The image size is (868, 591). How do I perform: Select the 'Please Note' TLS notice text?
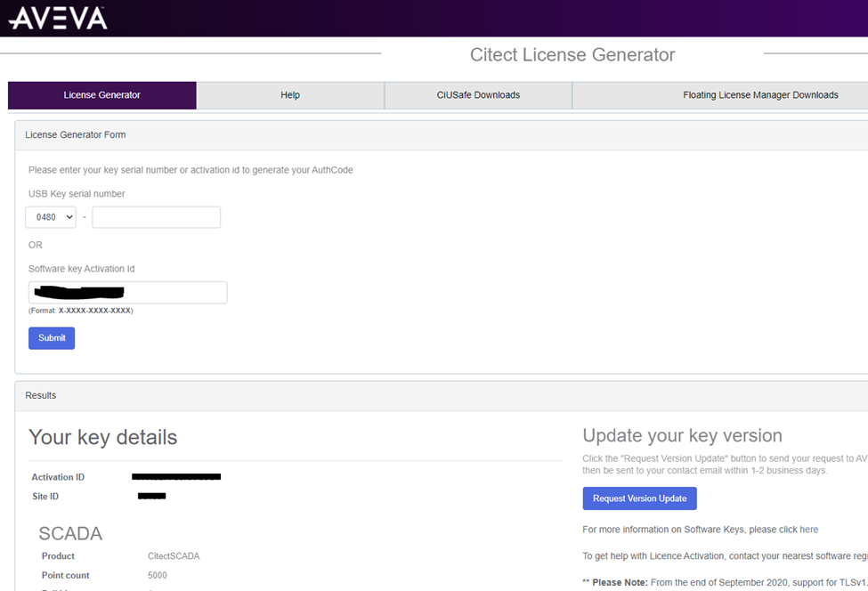[x=725, y=583]
